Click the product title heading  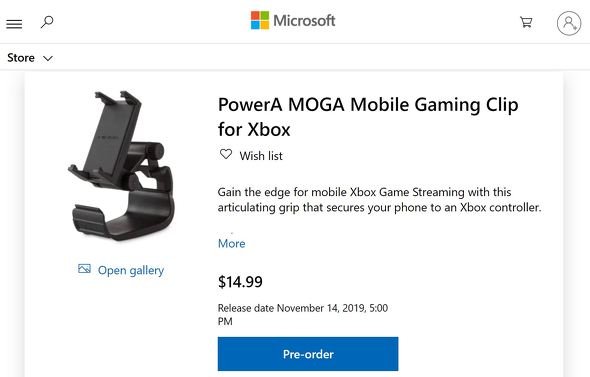368,117
